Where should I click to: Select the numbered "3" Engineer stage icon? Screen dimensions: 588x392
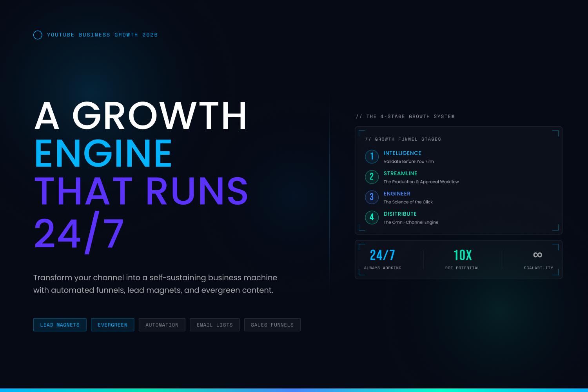click(x=372, y=197)
